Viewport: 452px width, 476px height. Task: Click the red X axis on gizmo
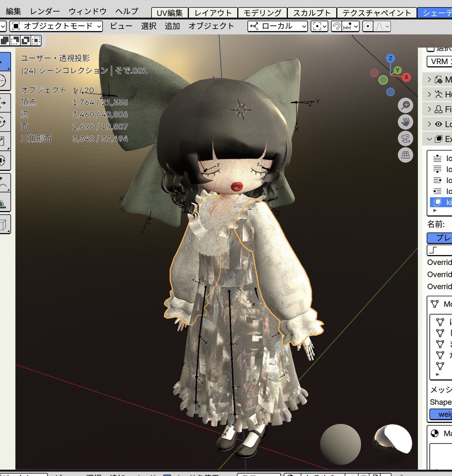(x=406, y=77)
